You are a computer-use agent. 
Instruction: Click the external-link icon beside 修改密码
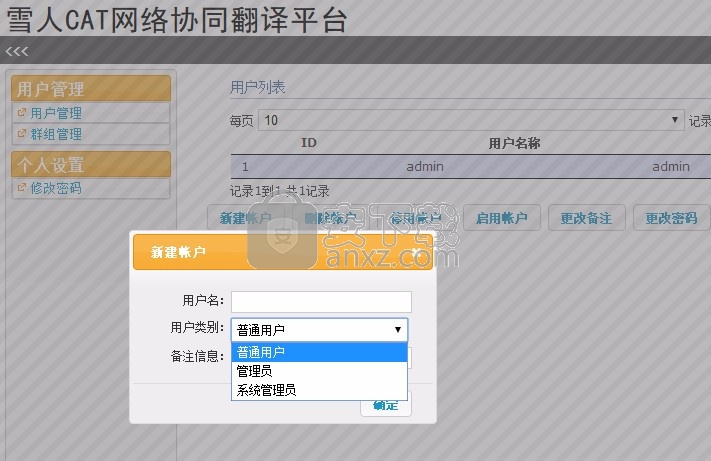coord(21,187)
